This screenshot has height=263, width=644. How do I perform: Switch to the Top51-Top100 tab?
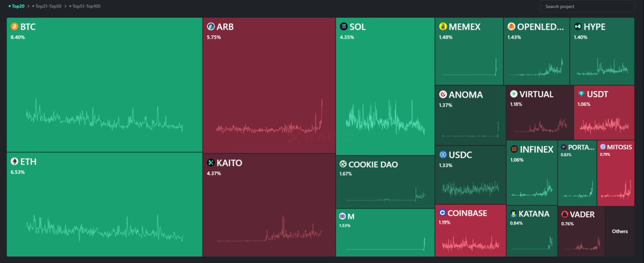[x=85, y=6]
